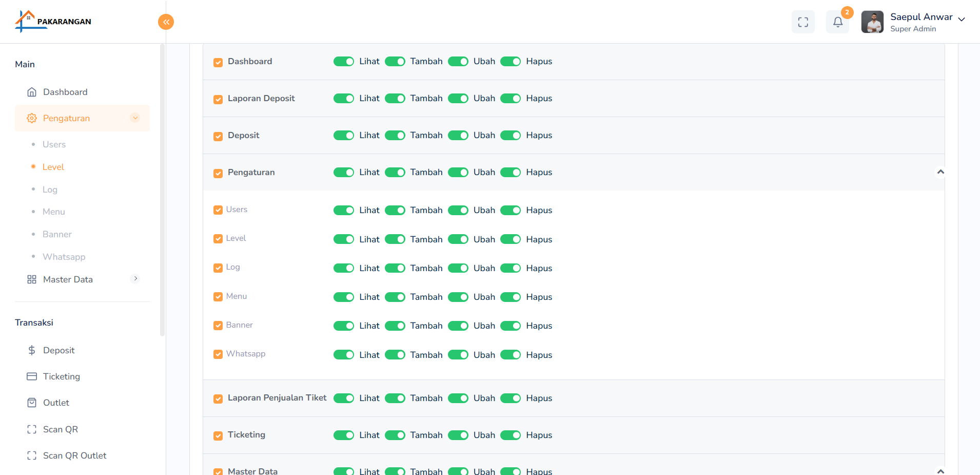Image resolution: width=980 pixels, height=475 pixels.
Task: Click the Pakarangan logo
Action: tap(53, 22)
